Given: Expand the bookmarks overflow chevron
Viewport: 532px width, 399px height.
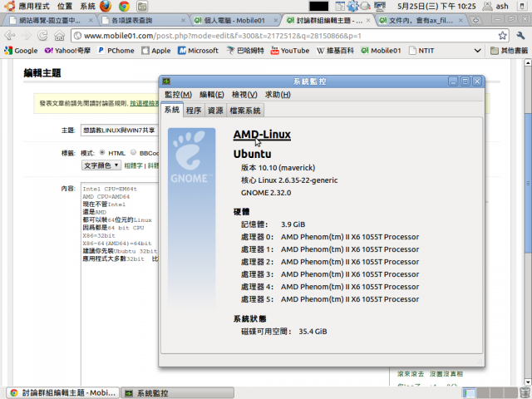Looking at the screenshot, I should pyautogui.click(x=477, y=51).
